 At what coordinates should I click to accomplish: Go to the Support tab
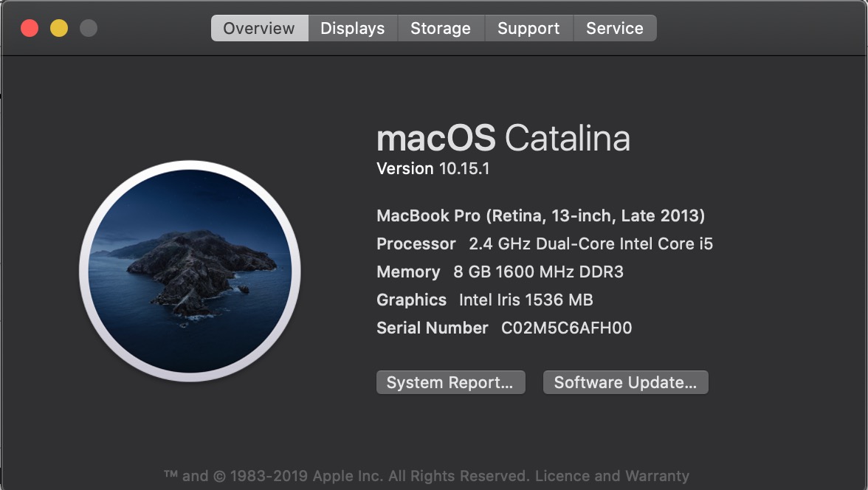528,29
